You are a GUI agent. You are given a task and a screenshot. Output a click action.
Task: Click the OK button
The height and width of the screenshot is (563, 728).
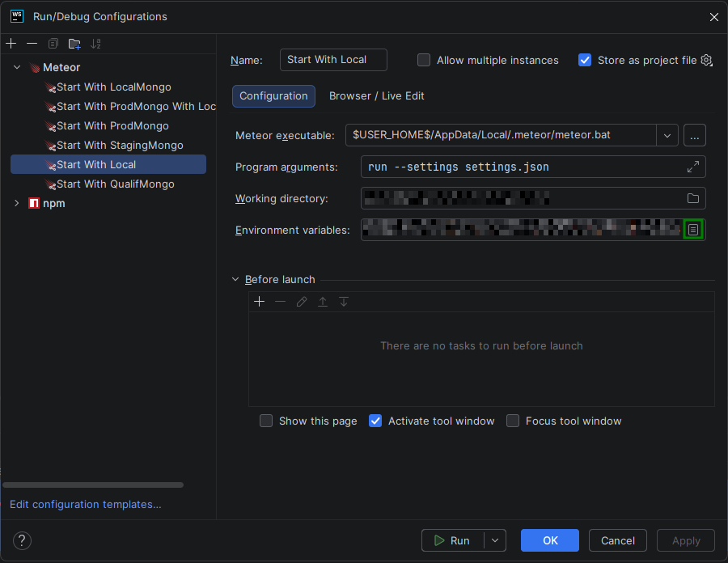click(x=550, y=540)
